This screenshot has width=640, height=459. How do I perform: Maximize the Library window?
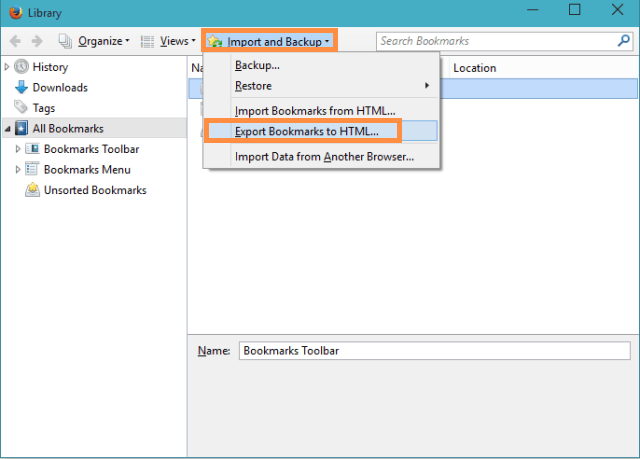575,9
